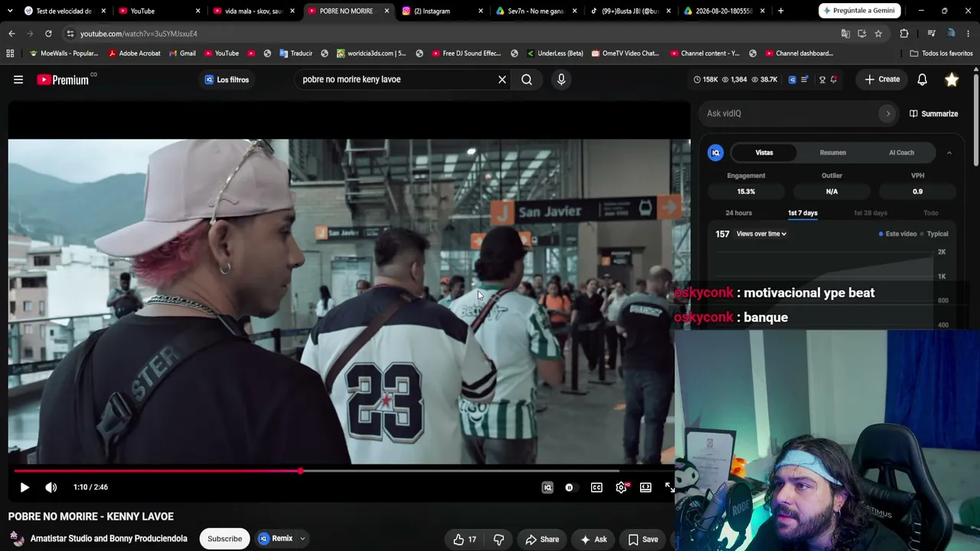Image resolution: width=980 pixels, height=551 pixels.
Task: Open Chrome extensions puzzle icon
Action: coord(904,34)
